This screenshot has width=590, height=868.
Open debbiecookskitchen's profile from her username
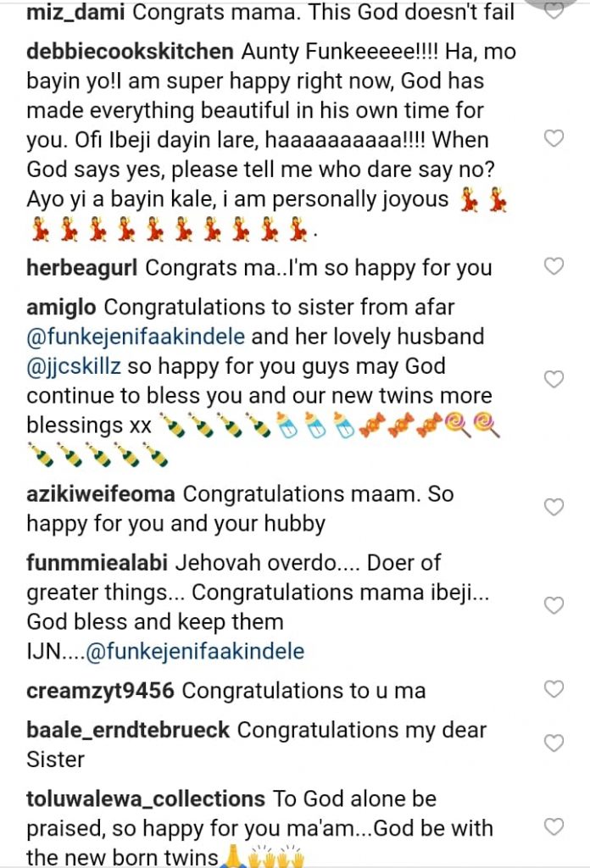pyautogui.click(x=130, y=52)
